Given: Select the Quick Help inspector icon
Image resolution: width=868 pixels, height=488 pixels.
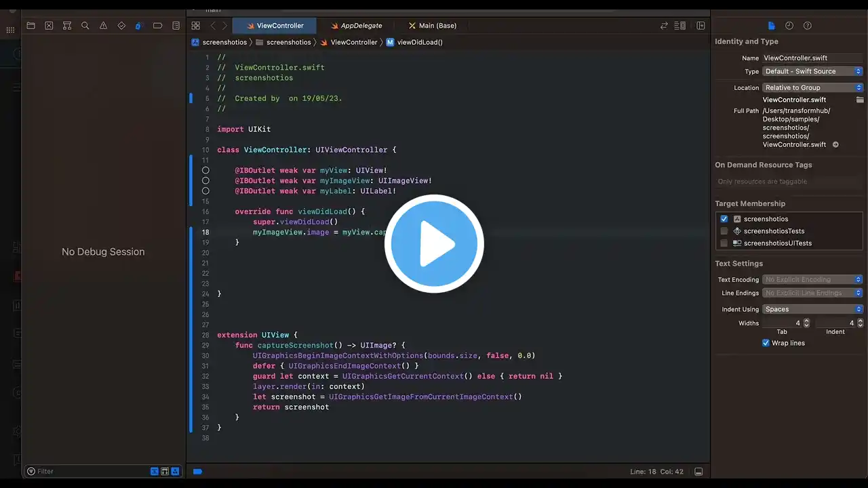Looking at the screenshot, I should 807,26.
